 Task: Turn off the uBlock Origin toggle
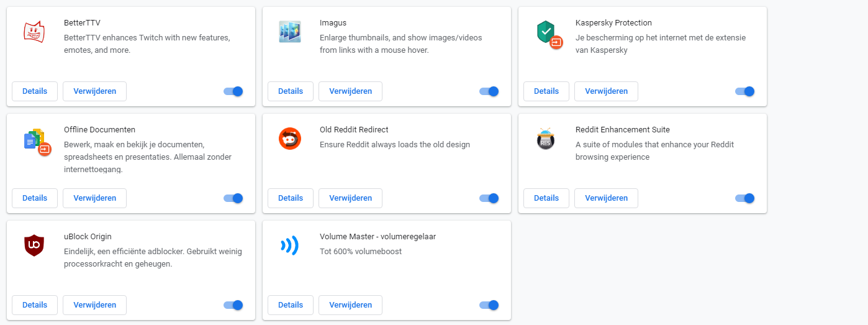point(233,305)
